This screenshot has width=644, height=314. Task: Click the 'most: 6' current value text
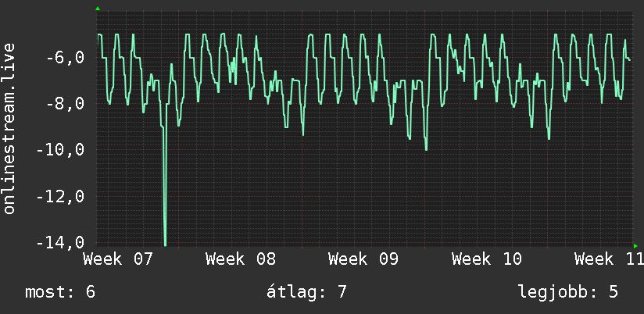60,292
